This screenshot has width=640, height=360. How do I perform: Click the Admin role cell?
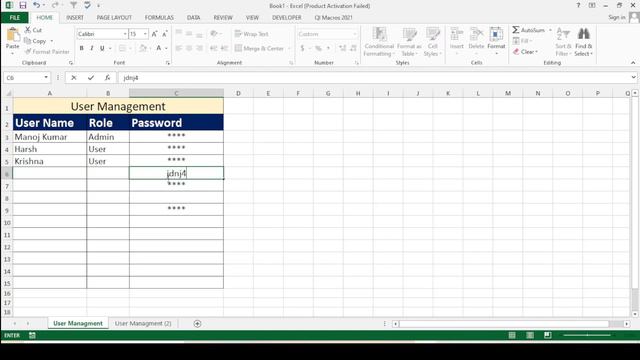coord(108,137)
